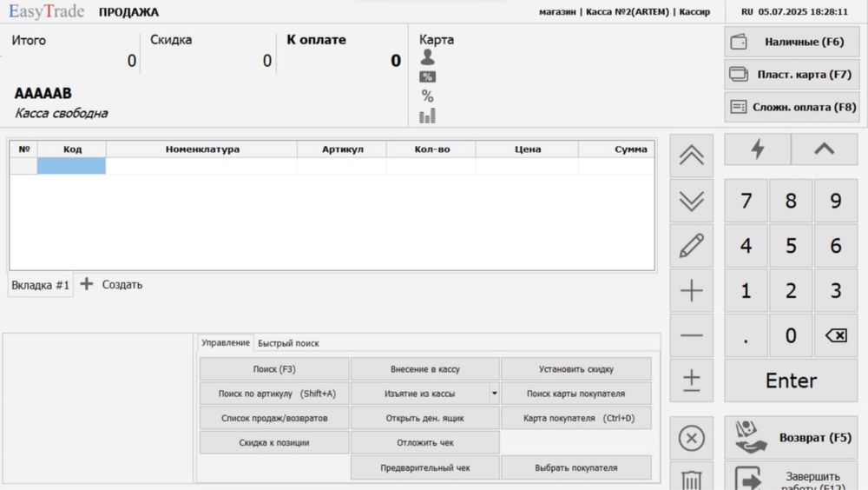Viewport: 868px width, 490px height.
Task: Click the plus-minus quantity icon
Action: pyautogui.click(x=692, y=381)
